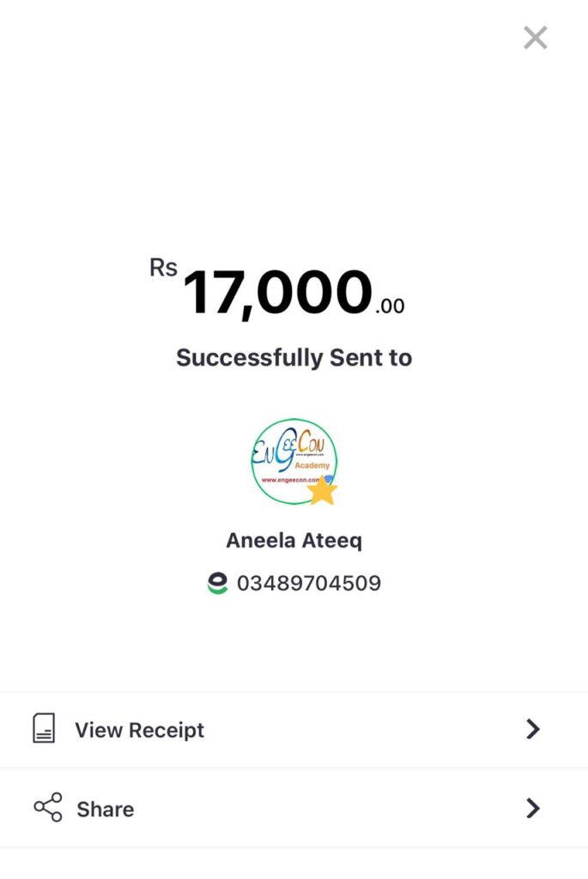Screen dimensions: 588x879
Task: Tap the .00 decimal portion of amount
Action: (x=390, y=306)
